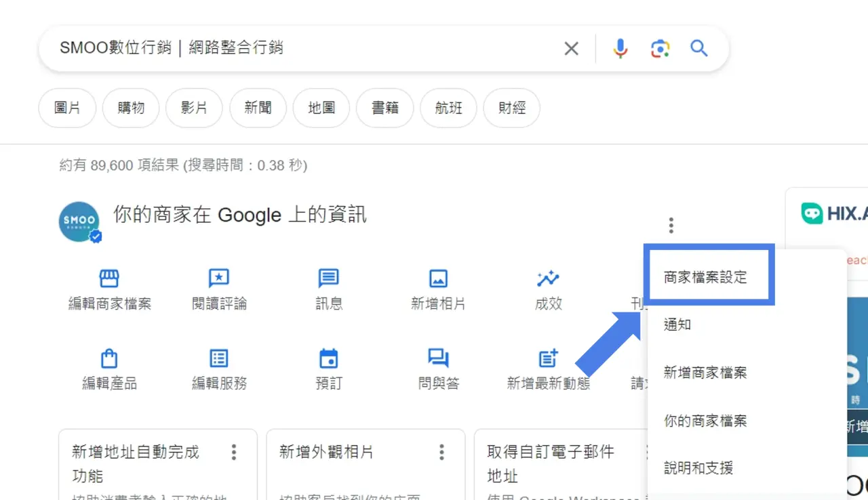The width and height of the screenshot is (868, 500).
Task: Click the 問與答 chat icon
Action: click(438, 358)
